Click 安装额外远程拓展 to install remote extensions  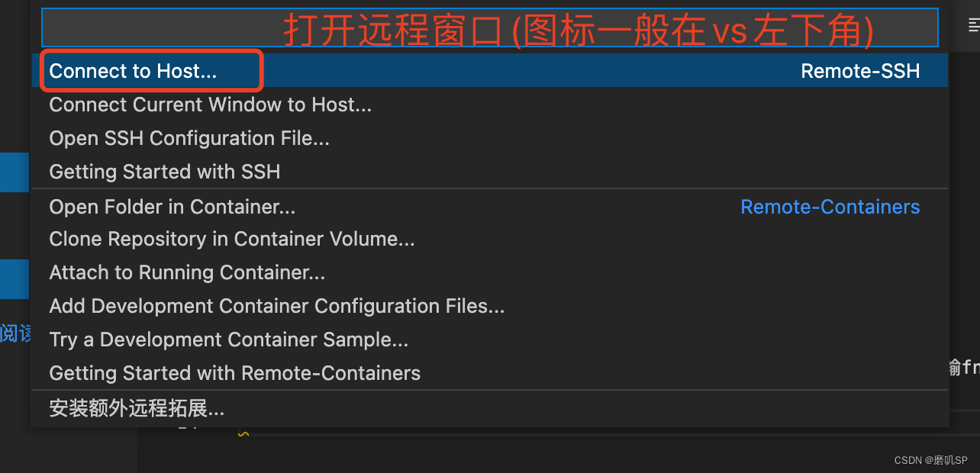point(137,408)
